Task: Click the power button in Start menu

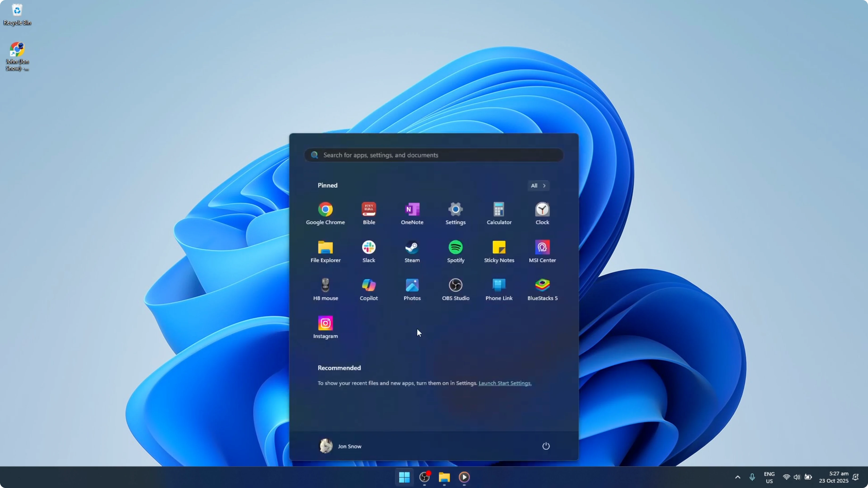Action: pyautogui.click(x=546, y=446)
